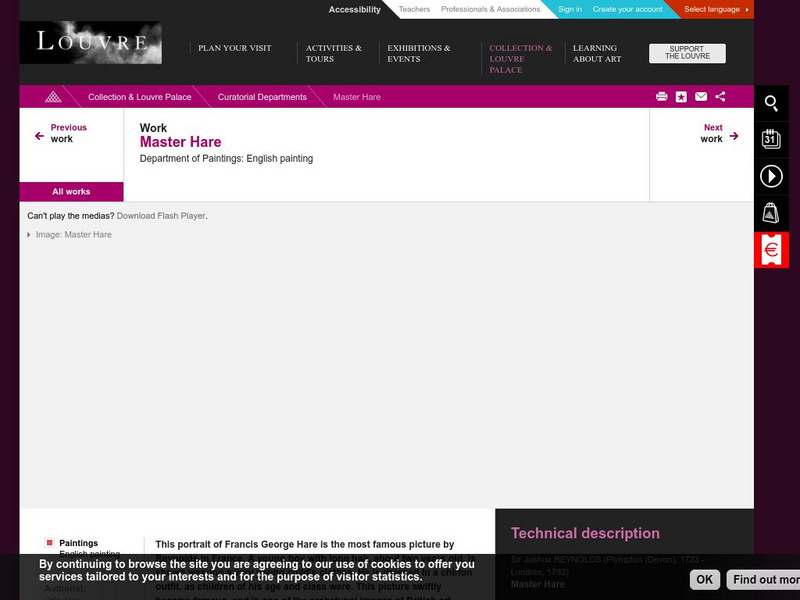Open Exhibitions & Events menu
This screenshot has height=600, width=800.
coord(419,54)
